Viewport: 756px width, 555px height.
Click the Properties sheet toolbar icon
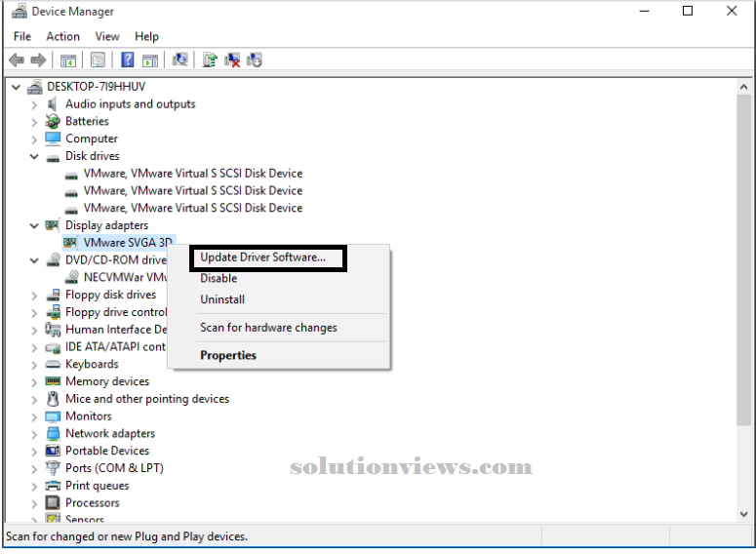[98, 60]
